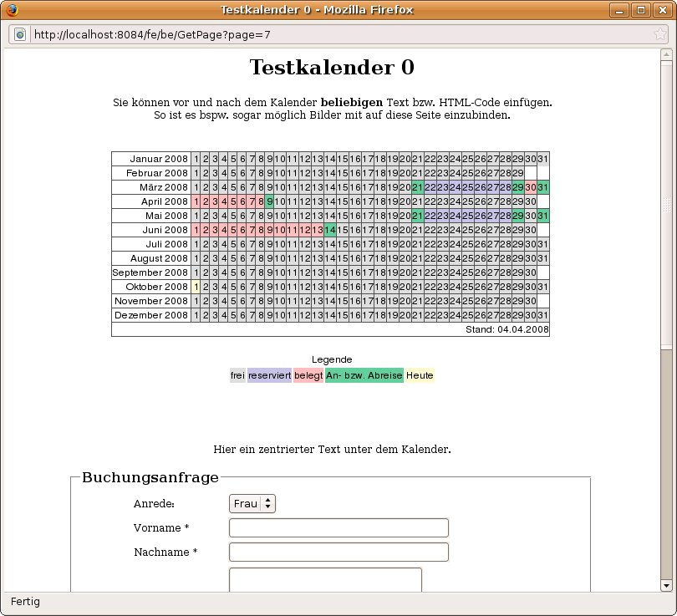Select 21 in März 2008 row
Screen dimensions: 677x616
pyautogui.click(x=418, y=187)
